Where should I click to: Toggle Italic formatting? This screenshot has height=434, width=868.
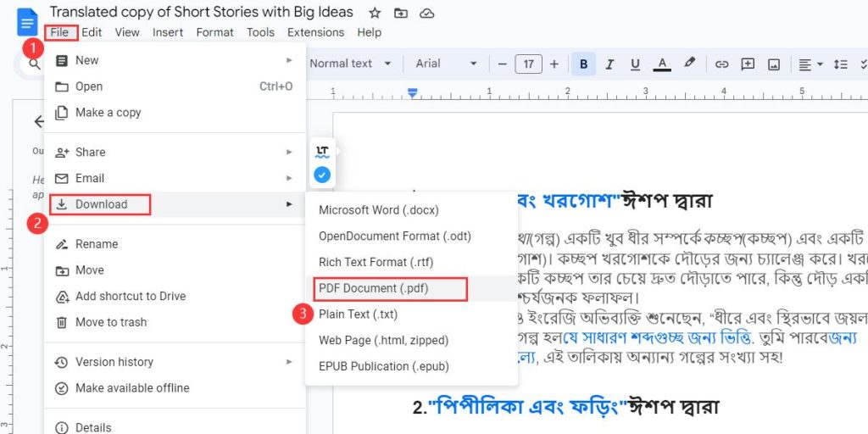[609, 64]
